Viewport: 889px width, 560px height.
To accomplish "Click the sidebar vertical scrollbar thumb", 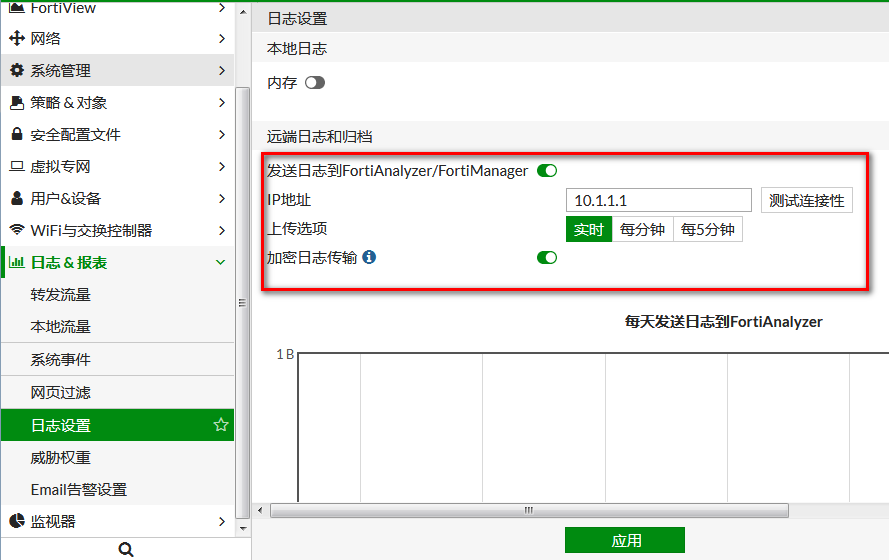I will [x=242, y=303].
